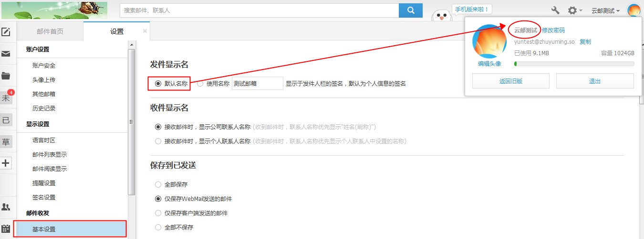644x239 pixels.
Task: Click the 修改密码 link
Action: (553, 30)
